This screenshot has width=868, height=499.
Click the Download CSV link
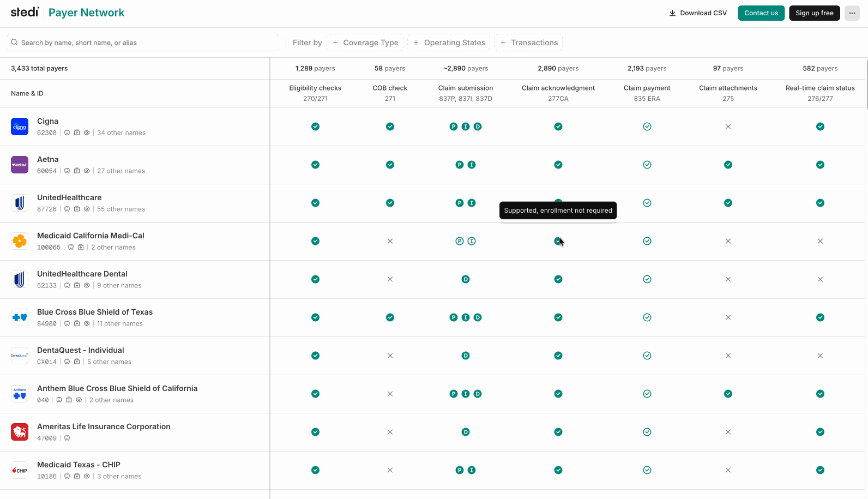(x=698, y=13)
